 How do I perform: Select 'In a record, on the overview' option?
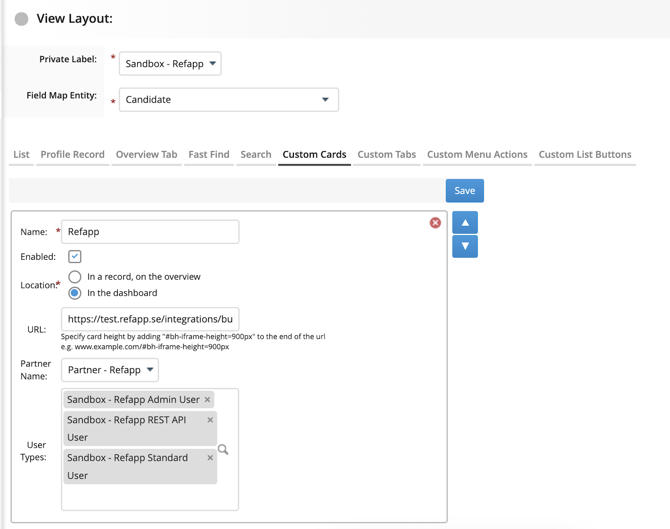tap(75, 277)
